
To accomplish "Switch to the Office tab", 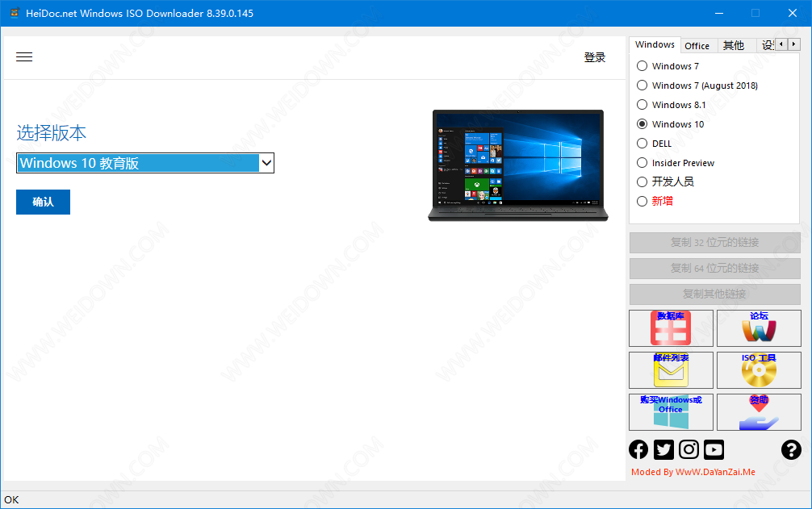I will [697, 45].
